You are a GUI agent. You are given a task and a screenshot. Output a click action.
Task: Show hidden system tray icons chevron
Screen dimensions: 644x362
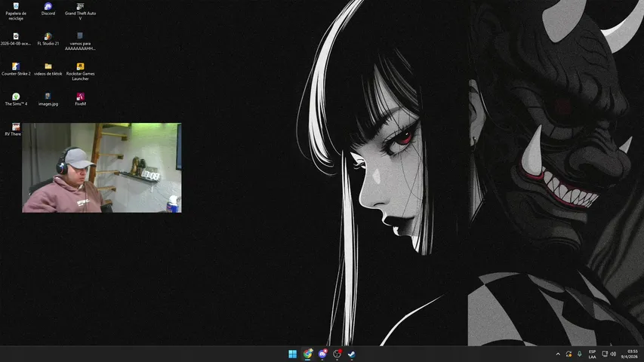point(558,354)
